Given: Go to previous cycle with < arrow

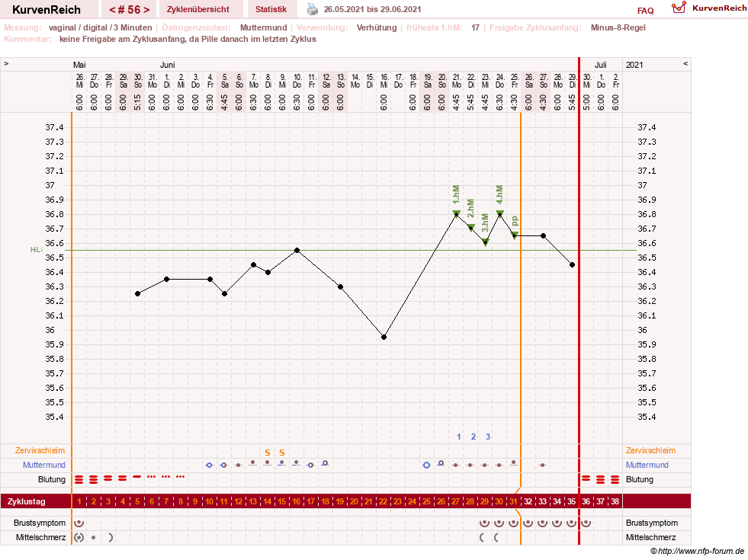Looking at the screenshot, I should [113, 10].
